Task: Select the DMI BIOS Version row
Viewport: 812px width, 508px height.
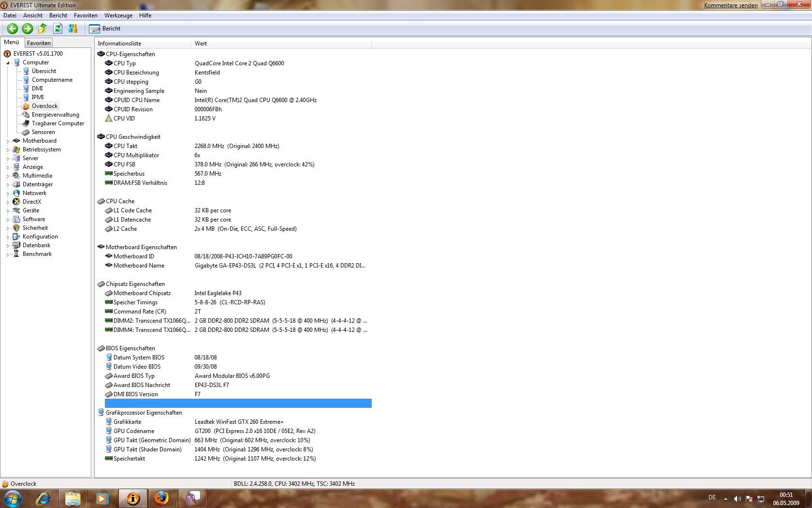Action: click(x=238, y=394)
